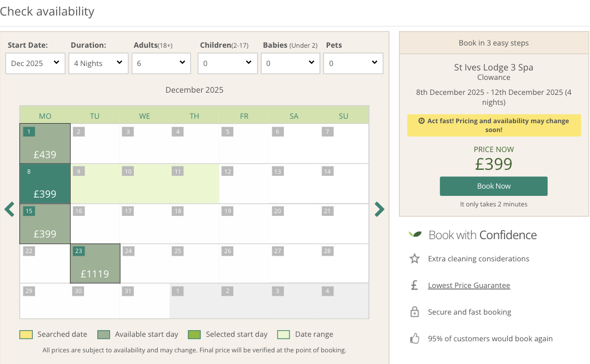Click 'It only takes 2 minutes' text

click(x=493, y=204)
